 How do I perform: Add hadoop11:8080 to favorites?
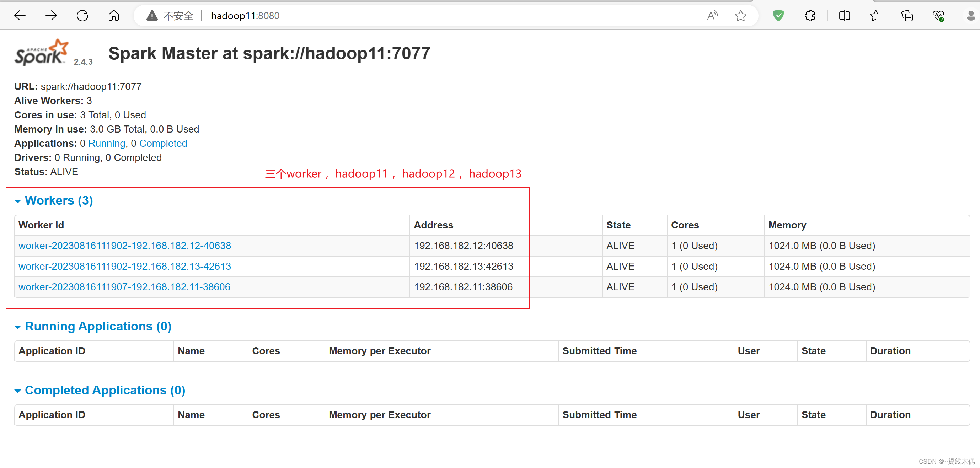pos(740,16)
